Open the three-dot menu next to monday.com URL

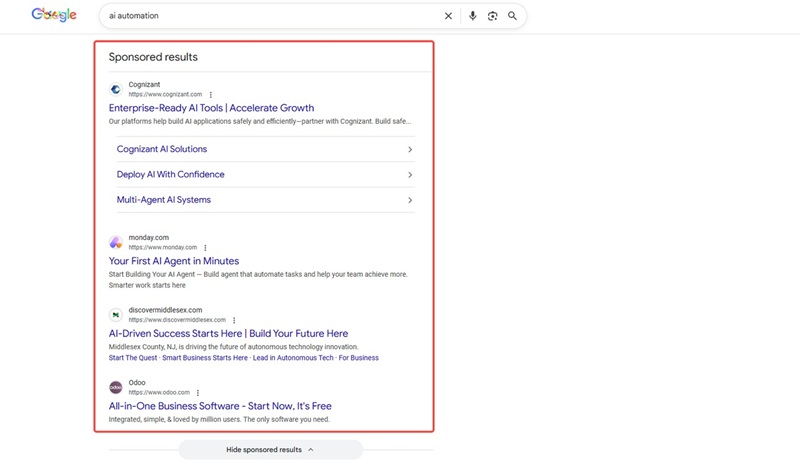click(205, 247)
